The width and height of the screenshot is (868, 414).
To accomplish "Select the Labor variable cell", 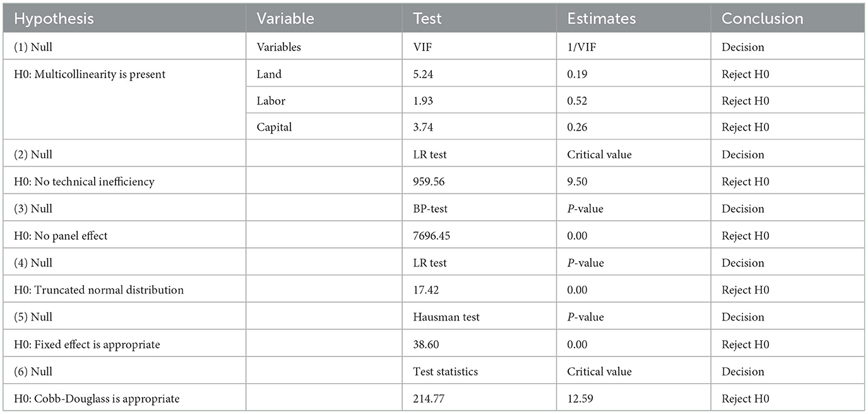I will 324,101.
